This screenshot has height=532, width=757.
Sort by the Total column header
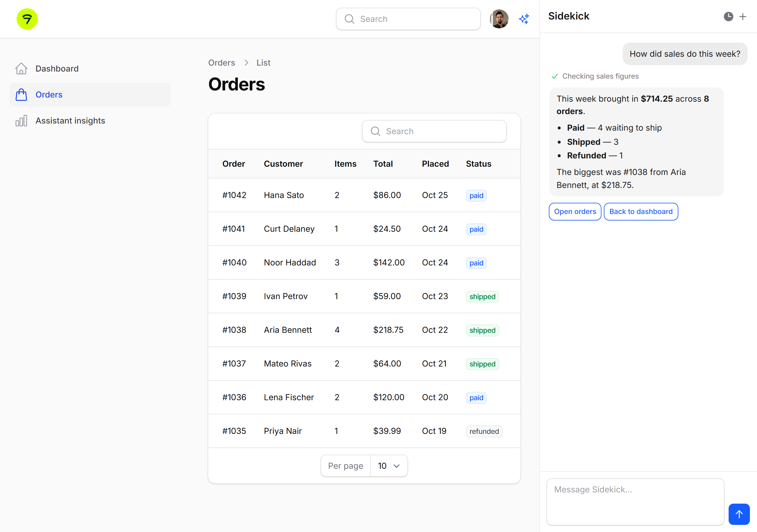pos(383,164)
